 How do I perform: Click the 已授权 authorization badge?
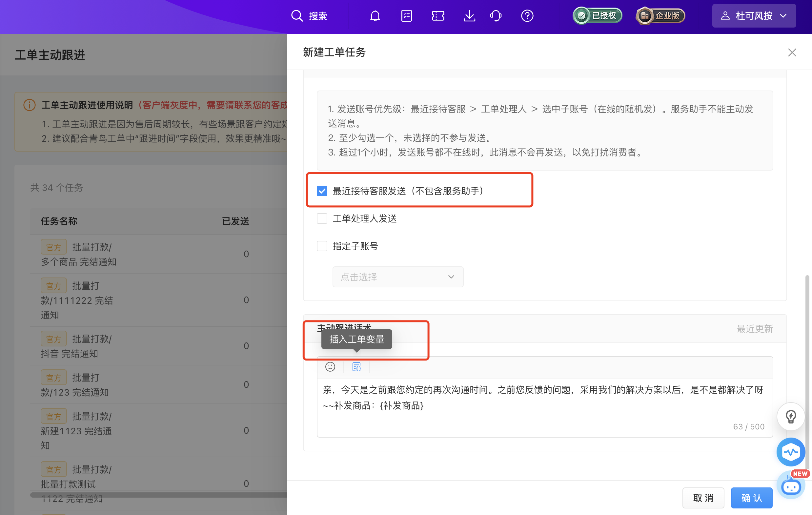(x=597, y=16)
